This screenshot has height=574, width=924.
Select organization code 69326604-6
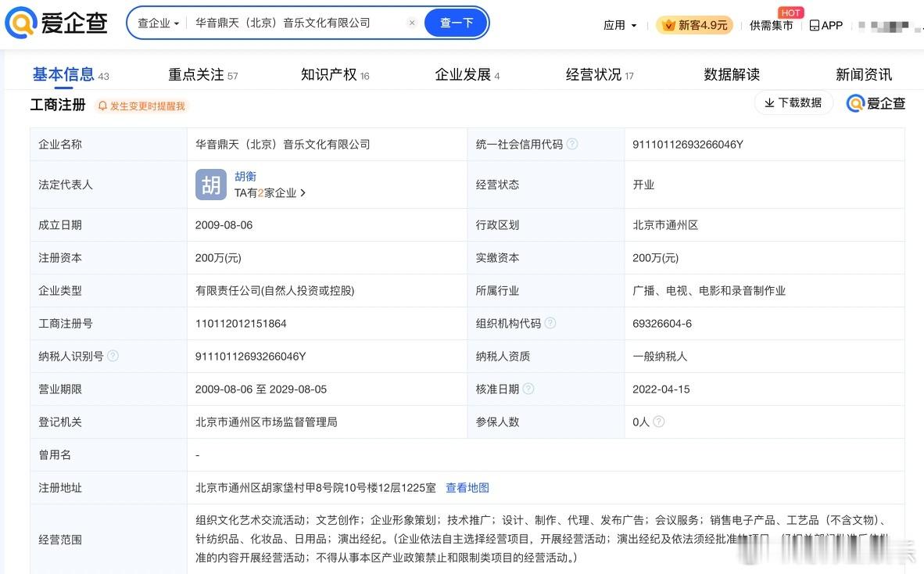point(662,324)
